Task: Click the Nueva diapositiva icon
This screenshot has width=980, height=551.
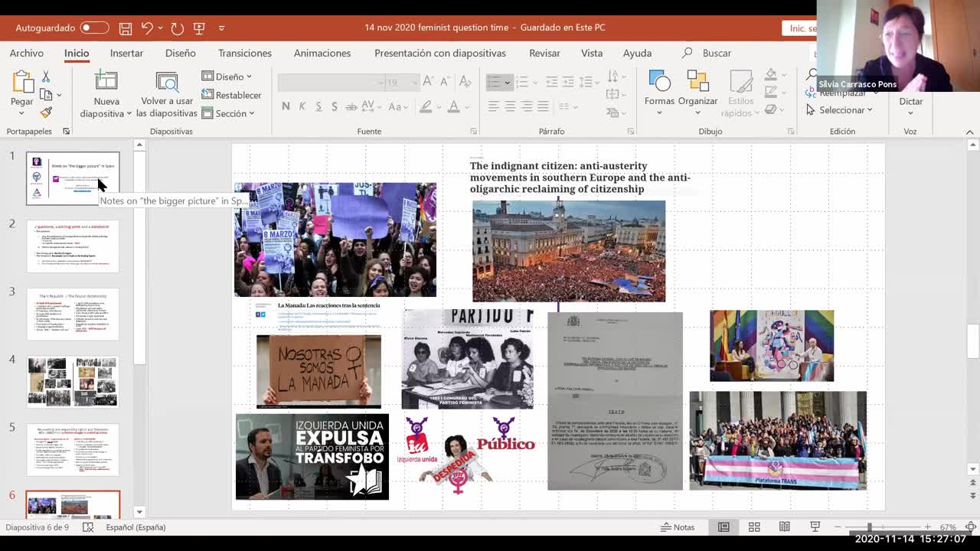Action: (106, 81)
